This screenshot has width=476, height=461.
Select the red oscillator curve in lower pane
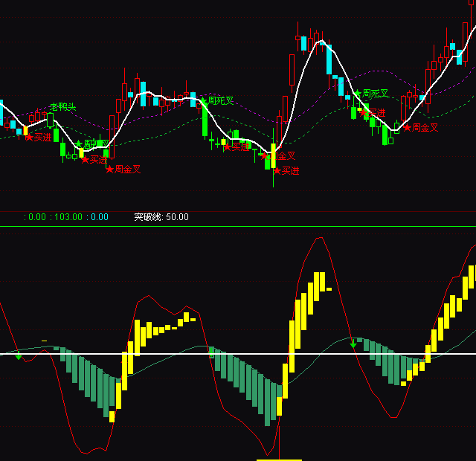(320, 238)
